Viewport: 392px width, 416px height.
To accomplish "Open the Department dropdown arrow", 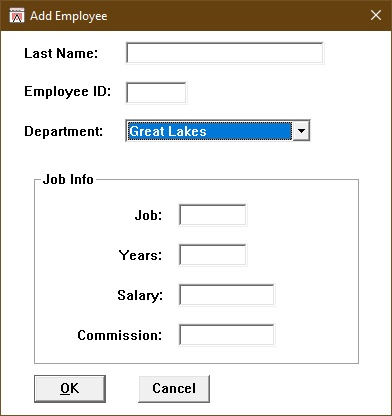I will pyautogui.click(x=301, y=131).
